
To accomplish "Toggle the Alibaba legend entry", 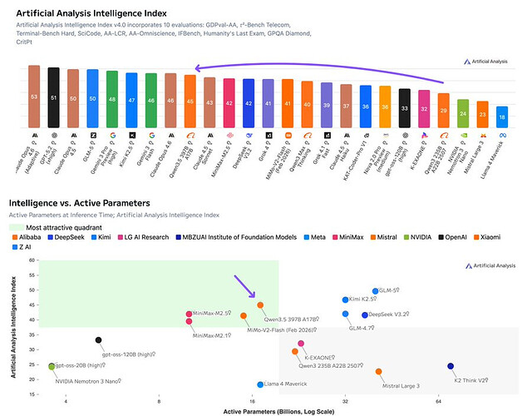I will pos(27,237).
